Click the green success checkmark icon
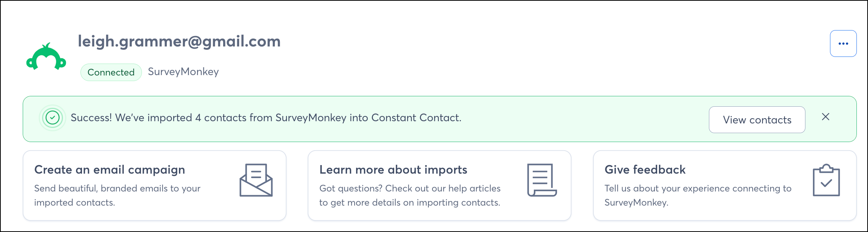This screenshot has width=868, height=232. (x=53, y=118)
